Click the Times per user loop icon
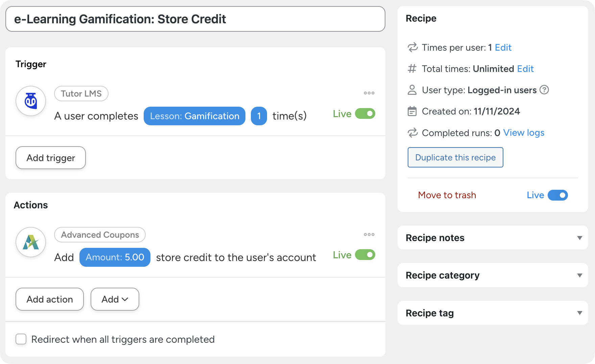This screenshot has width=595, height=364. (412, 47)
